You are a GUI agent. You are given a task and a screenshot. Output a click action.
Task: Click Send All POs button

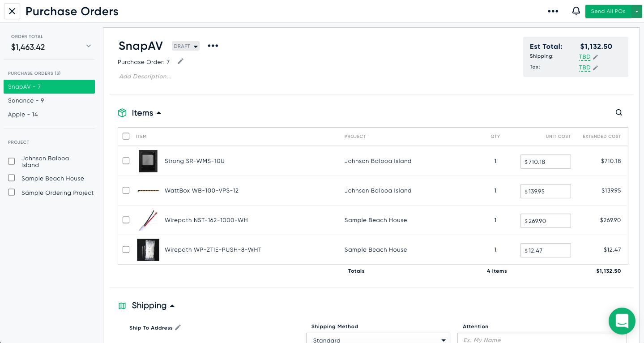click(608, 11)
